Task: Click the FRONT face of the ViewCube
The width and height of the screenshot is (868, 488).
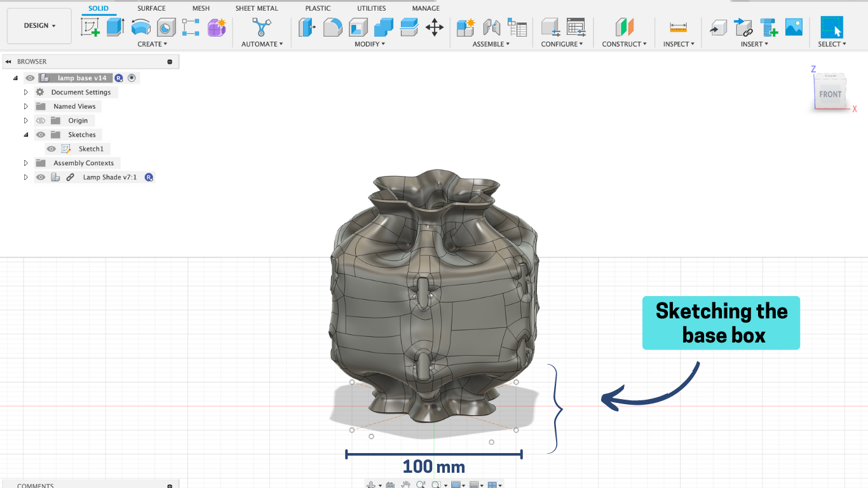Action: coord(830,95)
